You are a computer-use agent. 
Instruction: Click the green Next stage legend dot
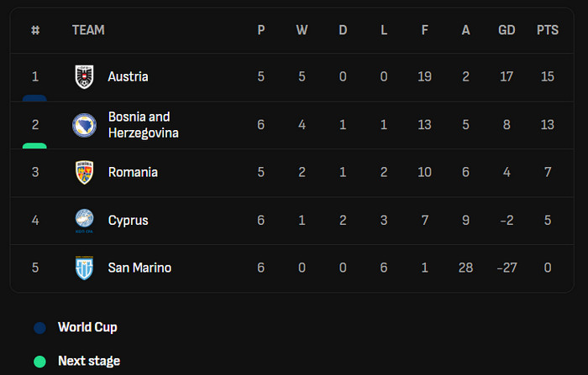tap(39, 362)
